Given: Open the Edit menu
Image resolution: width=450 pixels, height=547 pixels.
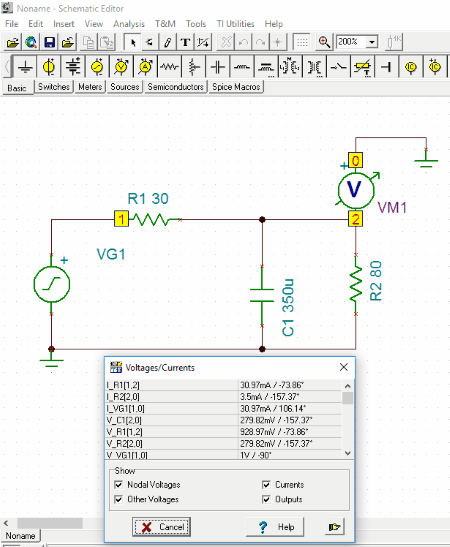Looking at the screenshot, I should [x=36, y=24].
